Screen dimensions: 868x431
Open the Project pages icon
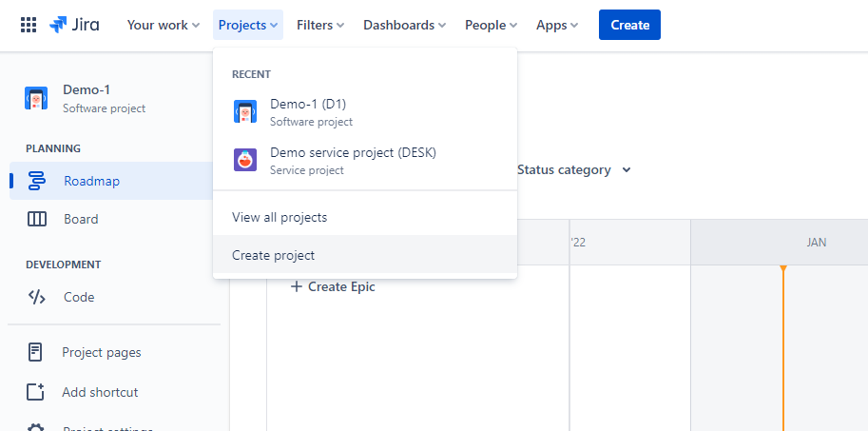[36, 352]
